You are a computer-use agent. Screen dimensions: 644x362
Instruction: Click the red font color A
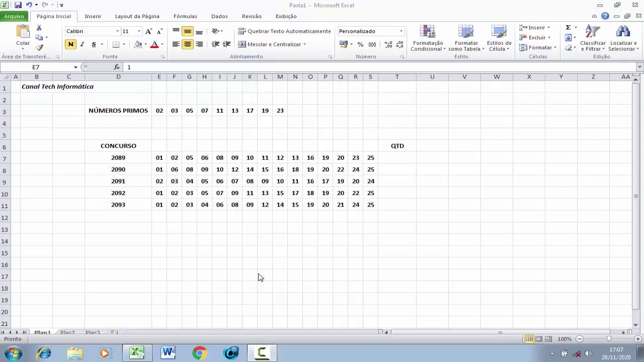154,44
